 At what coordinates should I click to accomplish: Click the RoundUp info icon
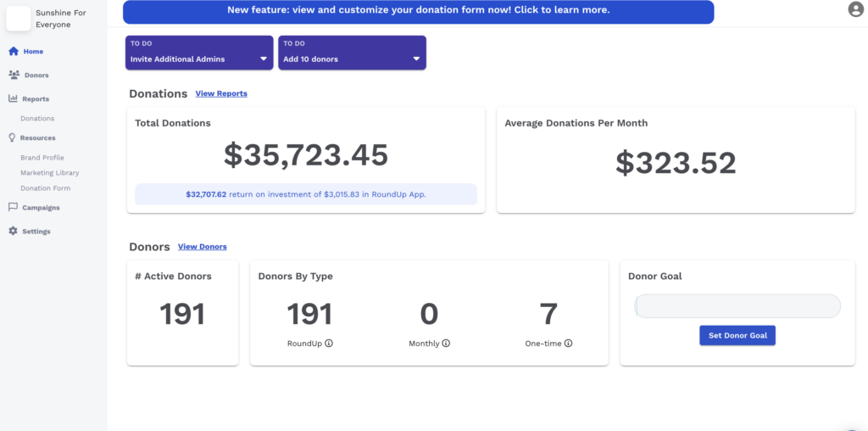point(329,344)
